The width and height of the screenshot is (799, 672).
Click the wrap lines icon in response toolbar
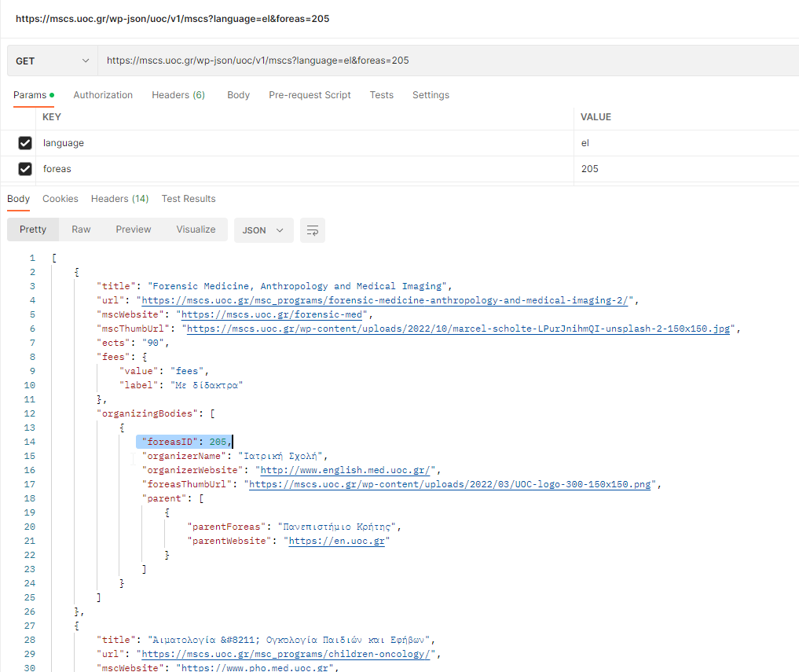(x=313, y=230)
